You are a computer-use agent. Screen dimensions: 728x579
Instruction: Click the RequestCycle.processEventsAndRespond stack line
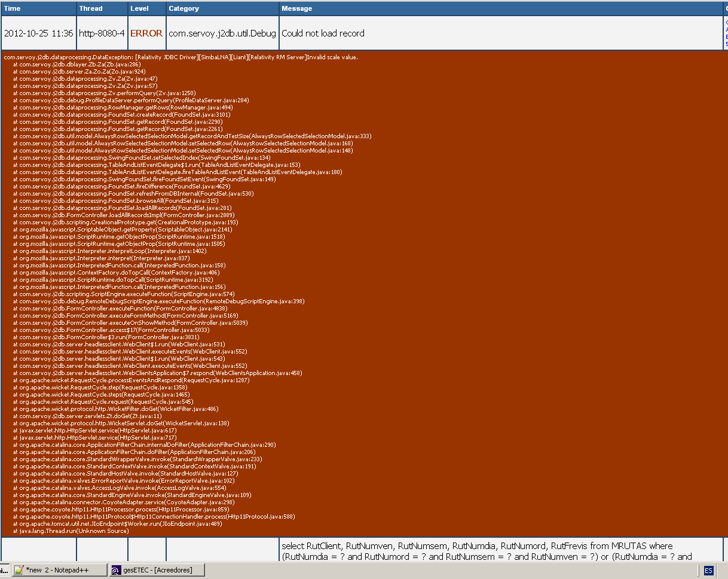(131, 380)
